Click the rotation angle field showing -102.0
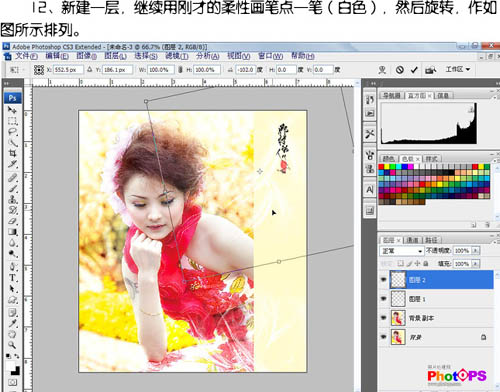The image size is (500, 392). [x=246, y=70]
